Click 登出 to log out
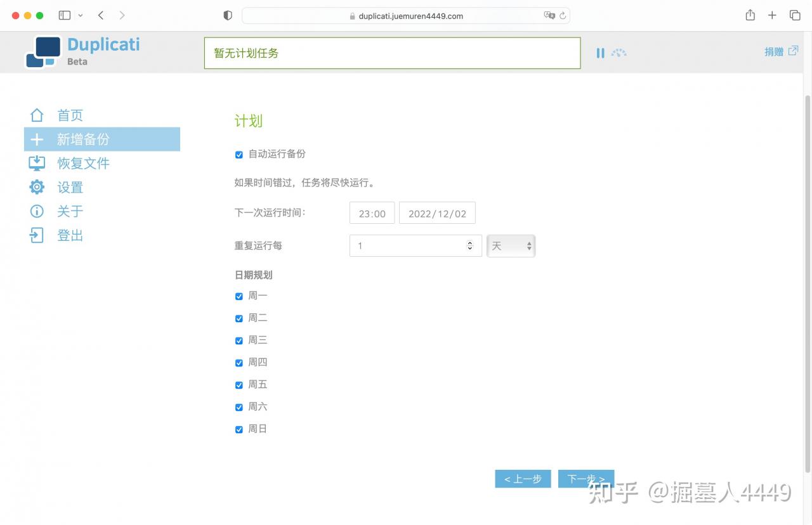Image resolution: width=812 pixels, height=525 pixels. coord(70,235)
